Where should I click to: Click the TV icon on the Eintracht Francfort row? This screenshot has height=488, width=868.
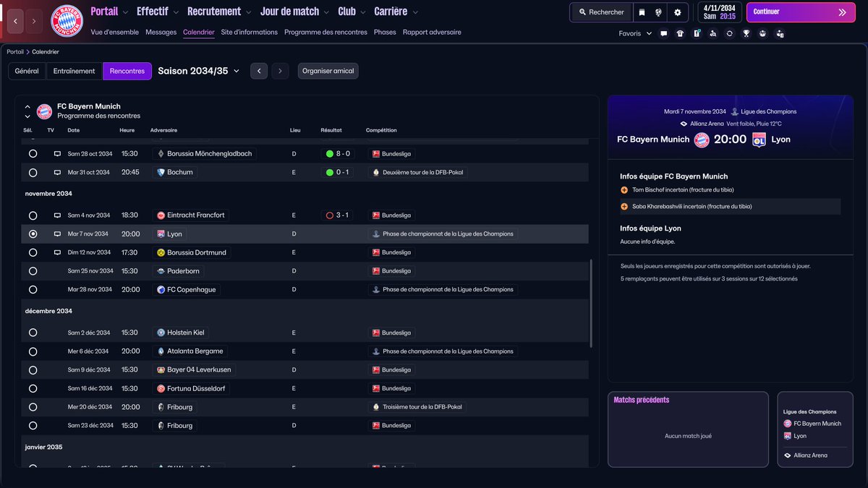point(57,215)
